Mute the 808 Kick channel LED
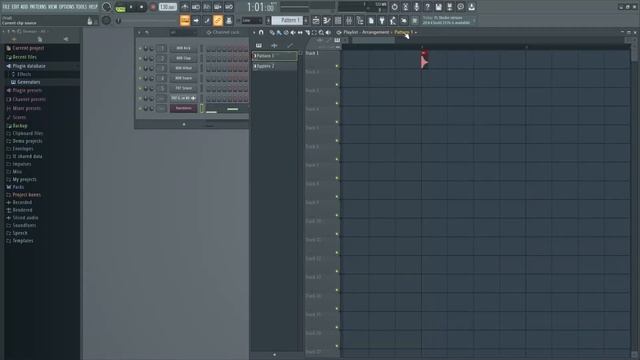This screenshot has width=640, height=360. pos(140,49)
